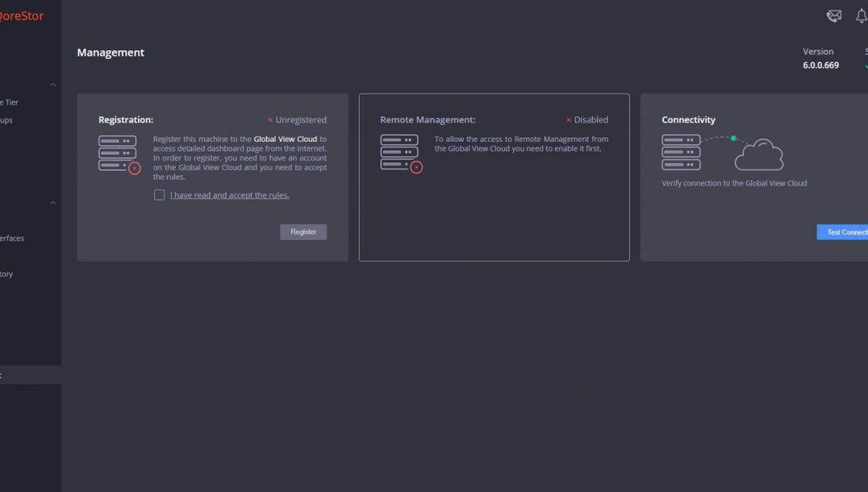The image size is (868, 492).
Task: Click the "To allow the access to Remote Management" description
Action: [x=522, y=144]
